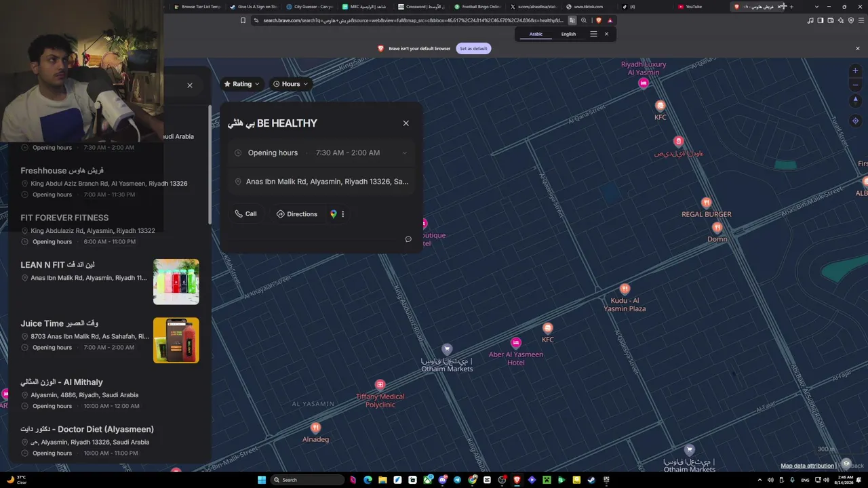Viewport: 868px width, 488px height.
Task: Get directions to BE HEALTHY
Action: pos(296,213)
